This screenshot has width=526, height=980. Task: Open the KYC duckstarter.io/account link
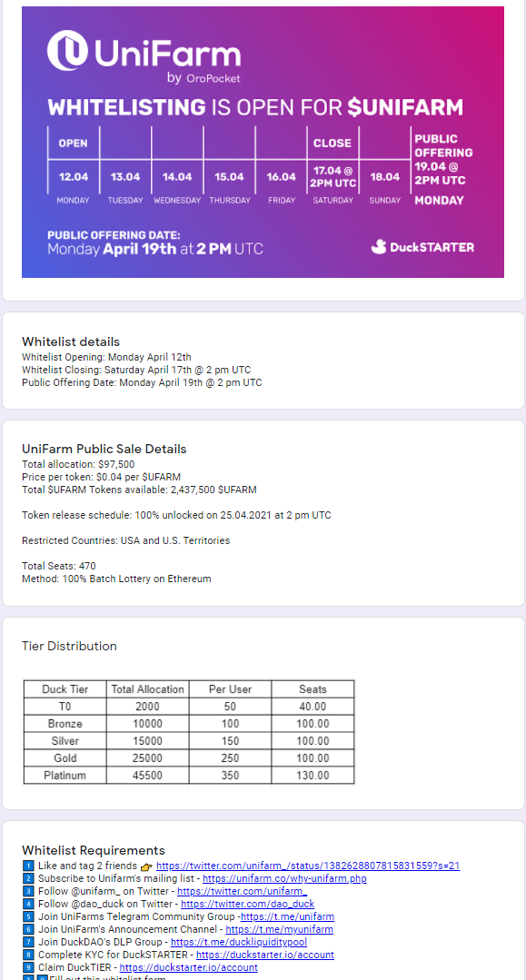tap(265, 955)
